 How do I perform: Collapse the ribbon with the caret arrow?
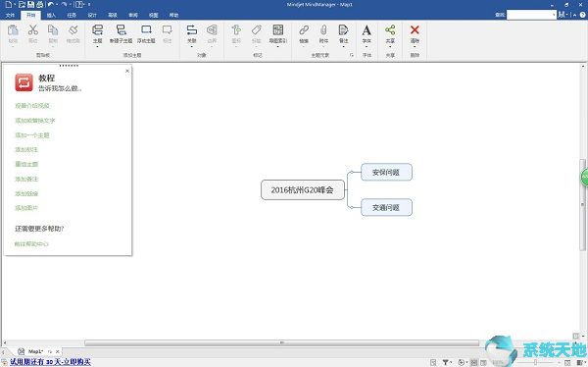pyautogui.click(x=574, y=15)
